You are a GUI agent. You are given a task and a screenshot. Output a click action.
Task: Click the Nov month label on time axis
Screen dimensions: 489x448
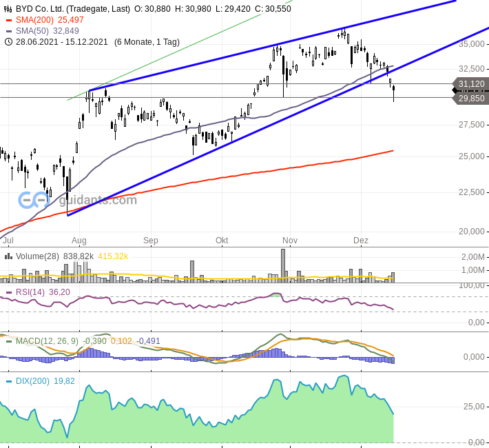pyautogui.click(x=290, y=241)
